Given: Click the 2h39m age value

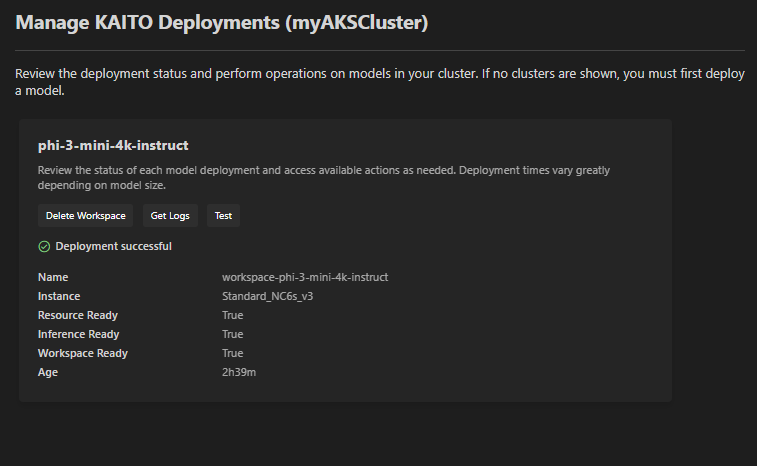Looking at the screenshot, I should 239,372.
